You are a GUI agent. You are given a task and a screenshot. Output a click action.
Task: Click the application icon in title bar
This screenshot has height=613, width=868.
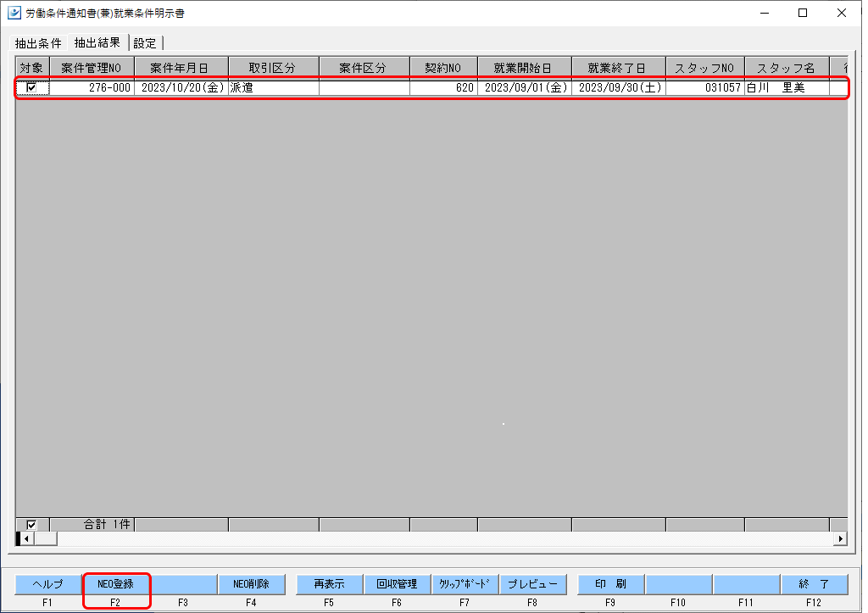coord(14,13)
